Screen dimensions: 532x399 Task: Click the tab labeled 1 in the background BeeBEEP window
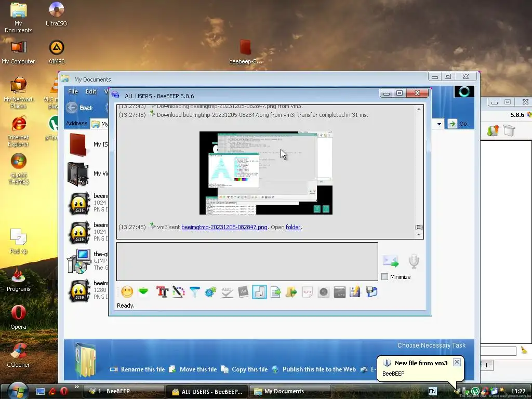click(486, 365)
